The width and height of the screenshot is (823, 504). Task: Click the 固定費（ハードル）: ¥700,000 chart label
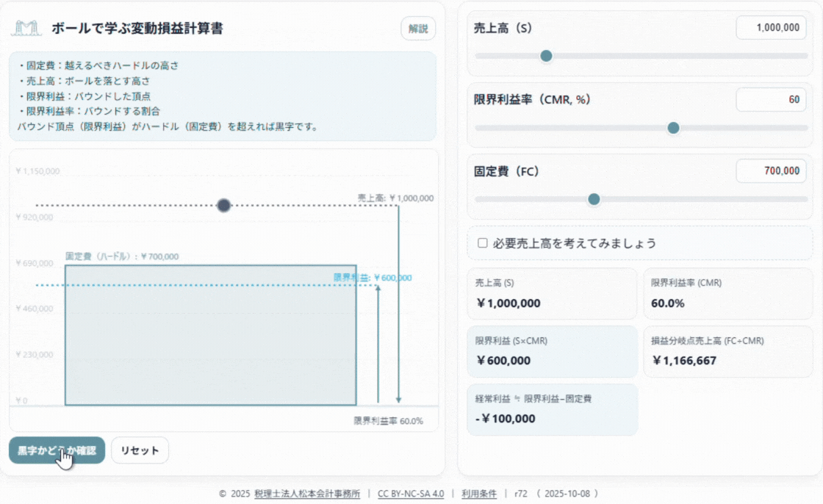[x=122, y=256]
